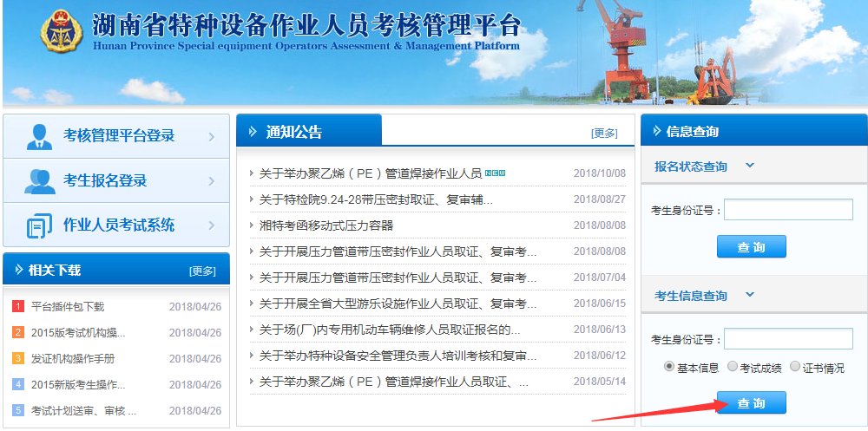Screen dimensions: 868x431
Task: Click bullet arrow before 关于开展全省大型游乐设施 notice
Action: 252,304
